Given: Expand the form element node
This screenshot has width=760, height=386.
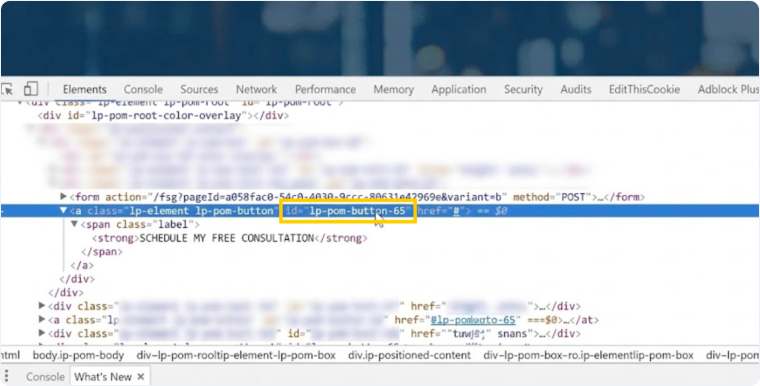Looking at the screenshot, I should point(63,197).
